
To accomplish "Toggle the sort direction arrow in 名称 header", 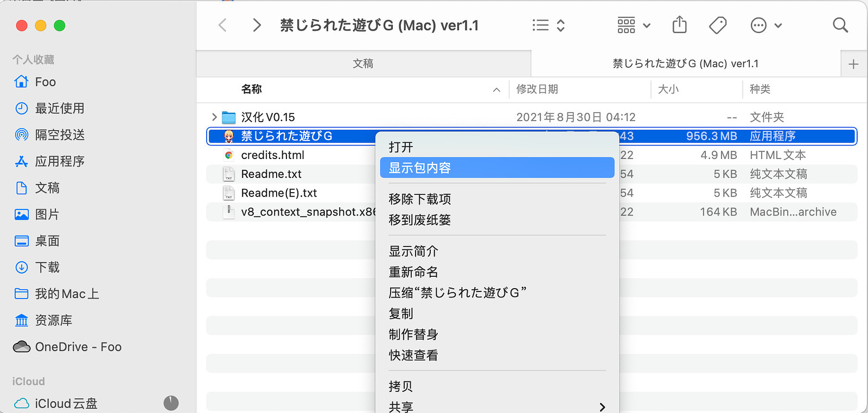I will (x=496, y=90).
